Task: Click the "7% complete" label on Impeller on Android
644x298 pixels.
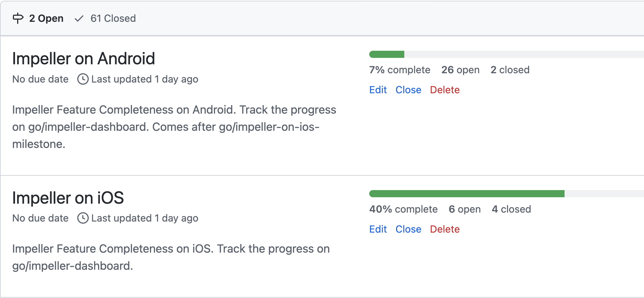Action: click(x=400, y=70)
